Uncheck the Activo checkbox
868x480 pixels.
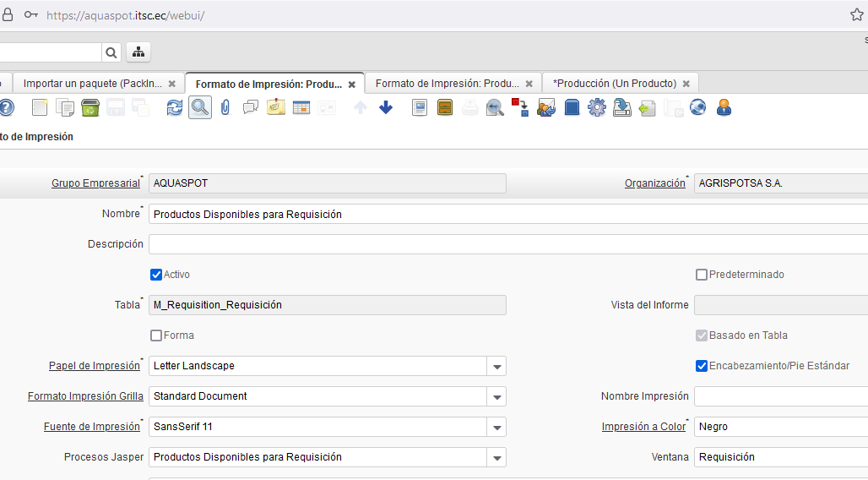pyautogui.click(x=156, y=275)
